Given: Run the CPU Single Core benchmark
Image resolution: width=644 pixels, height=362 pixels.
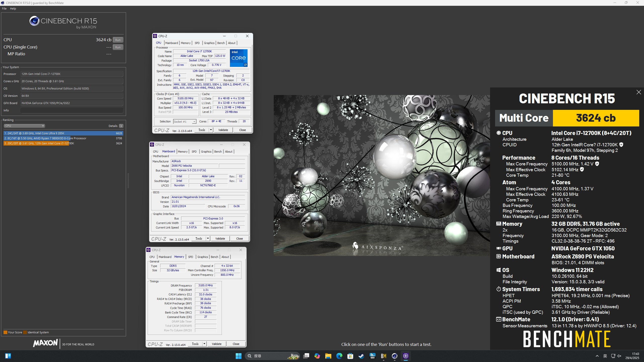Looking at the screenshot, I should coord(118,47).
